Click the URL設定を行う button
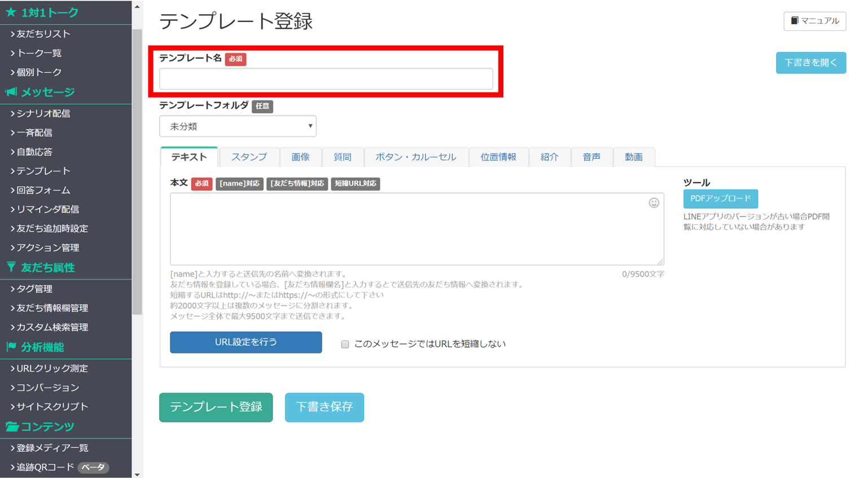This screenshot has height=480, width=868. (246, 342)
